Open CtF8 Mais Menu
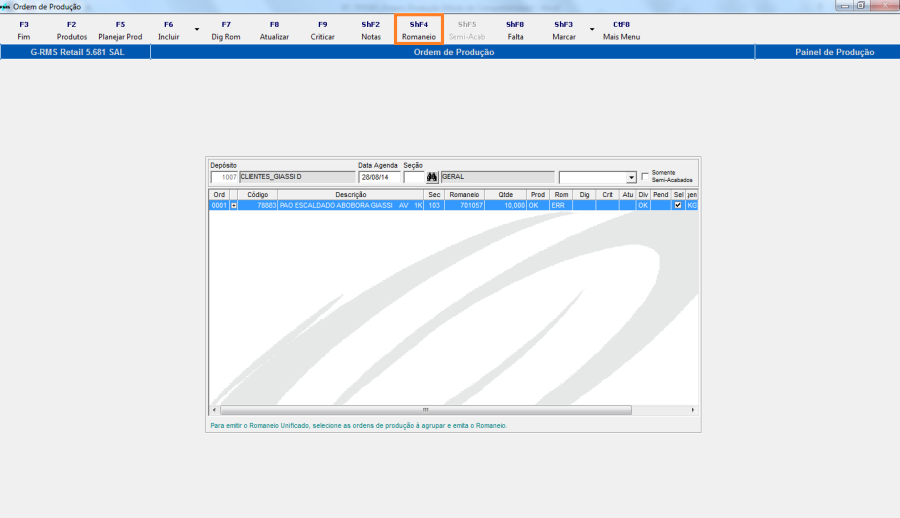Screen dimensions: 900x518 [621, 30]
